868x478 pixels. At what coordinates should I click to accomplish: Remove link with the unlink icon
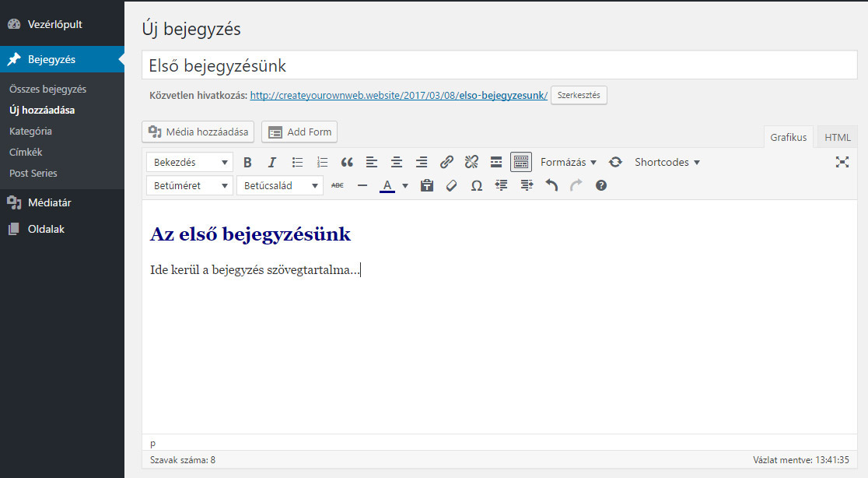471,162
